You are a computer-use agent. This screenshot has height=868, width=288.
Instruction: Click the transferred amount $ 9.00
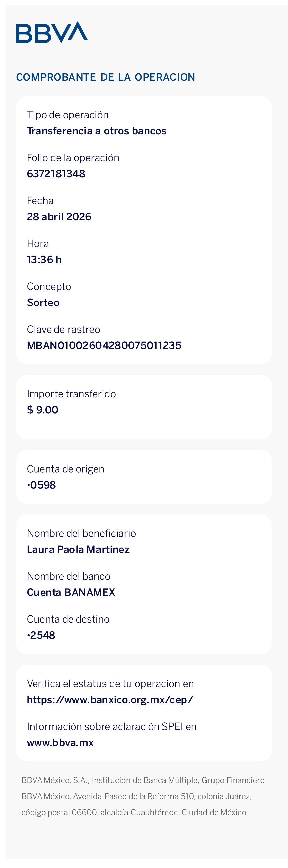tap(43, 410)
